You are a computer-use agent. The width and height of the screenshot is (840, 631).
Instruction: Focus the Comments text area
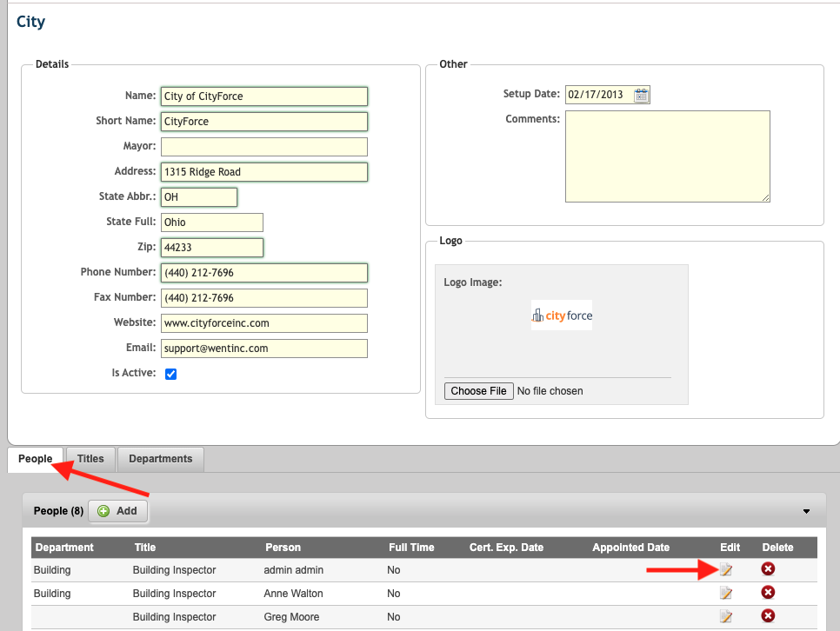pyautogui.click(x=668, y=156)
